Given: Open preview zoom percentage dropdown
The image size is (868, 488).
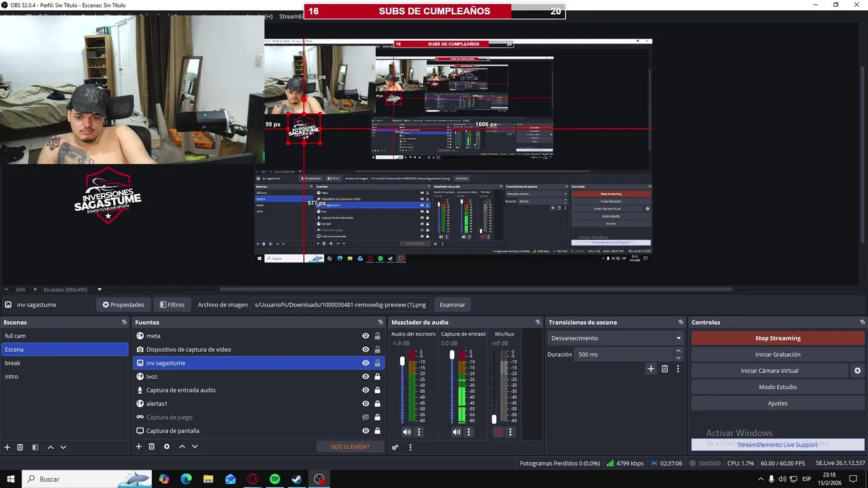Looking at the screenshot, I should pyautogui.click(x=100, y=289).
